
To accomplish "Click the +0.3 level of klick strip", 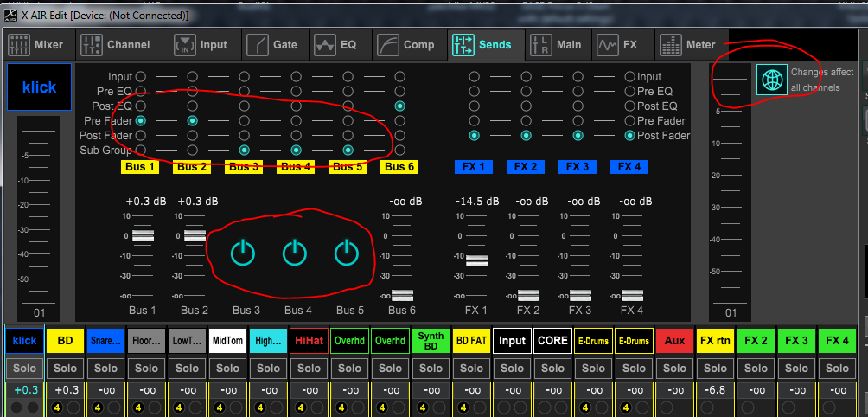I will click(24, 390).
